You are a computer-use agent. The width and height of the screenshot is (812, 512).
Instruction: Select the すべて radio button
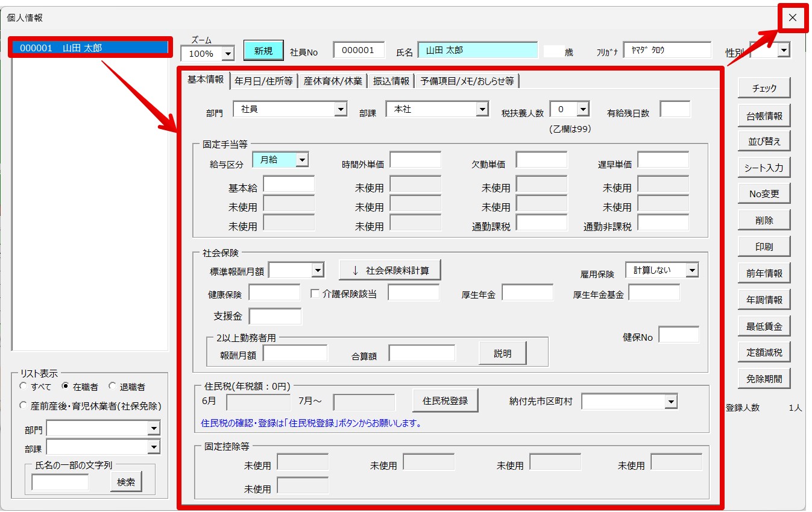[x=24, y=386]
